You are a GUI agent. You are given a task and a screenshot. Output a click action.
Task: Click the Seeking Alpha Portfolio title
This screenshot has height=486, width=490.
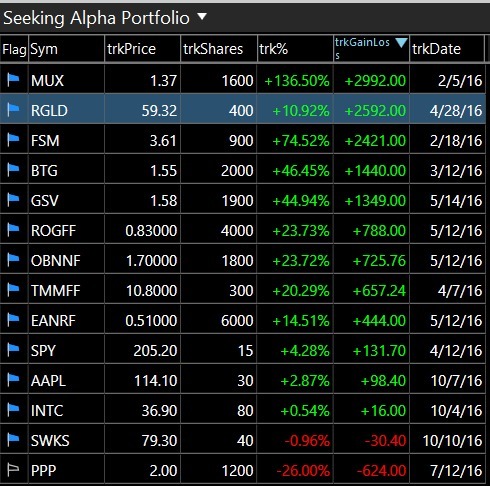[x=96, y=18]
